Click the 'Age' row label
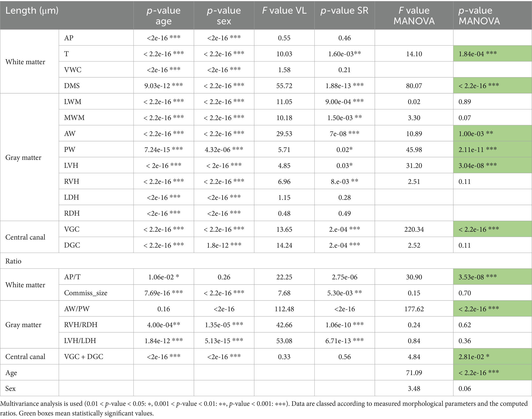 click(11, 372)
